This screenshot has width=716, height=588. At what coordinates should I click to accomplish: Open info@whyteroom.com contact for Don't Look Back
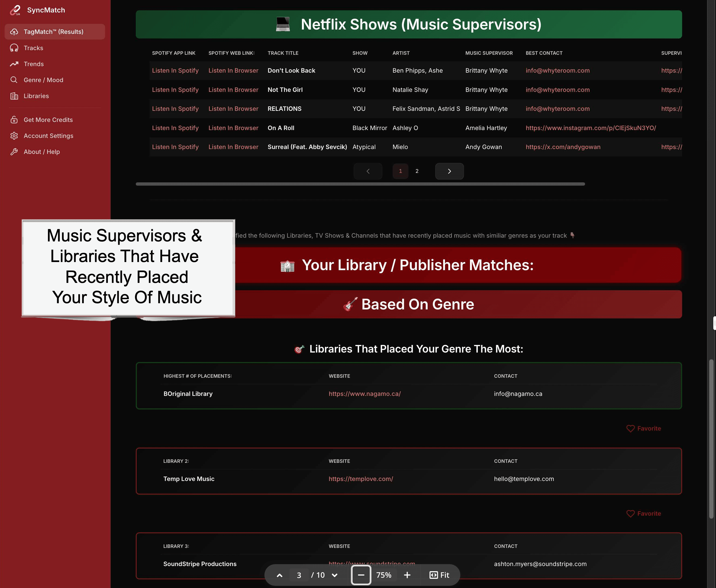(x=557, y=70)
